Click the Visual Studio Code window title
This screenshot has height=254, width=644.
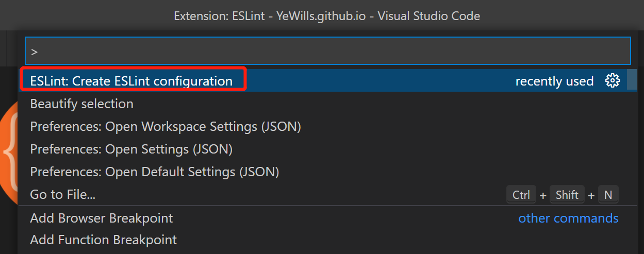pyautogui.click(x=327, y=16)
